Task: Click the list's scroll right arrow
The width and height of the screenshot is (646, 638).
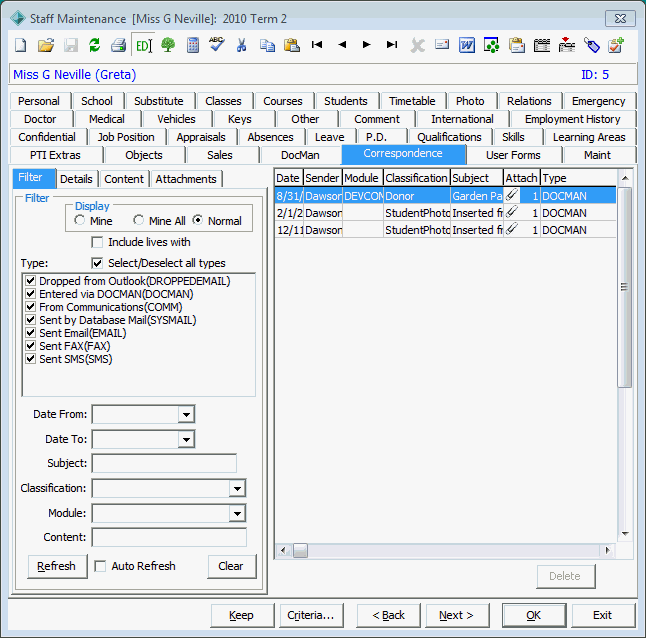Action: pyautogui.click(x=607, y=550)
